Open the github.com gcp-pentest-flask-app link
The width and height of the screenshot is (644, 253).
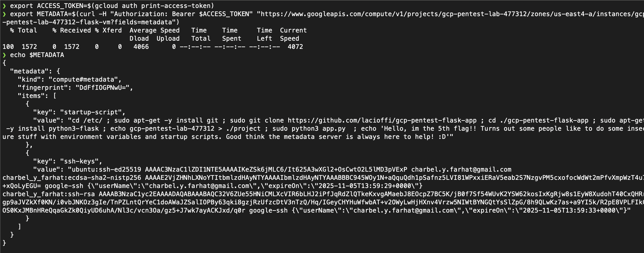[x=382, y=120]
